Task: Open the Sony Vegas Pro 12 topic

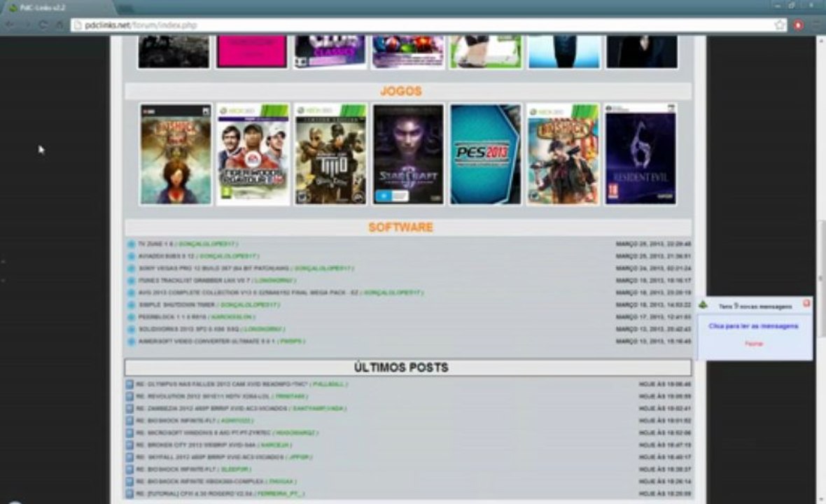Action: pos(214,269)
